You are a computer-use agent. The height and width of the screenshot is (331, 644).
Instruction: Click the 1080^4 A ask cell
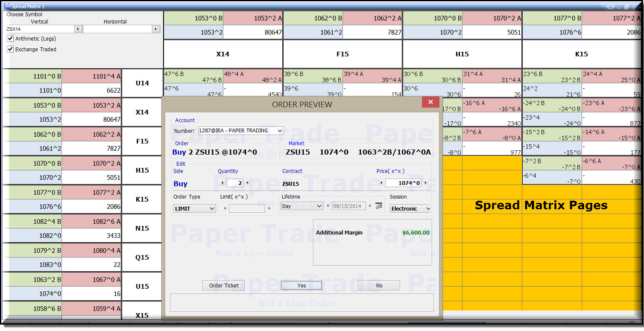pyautogui.click(x=91, y=251)
